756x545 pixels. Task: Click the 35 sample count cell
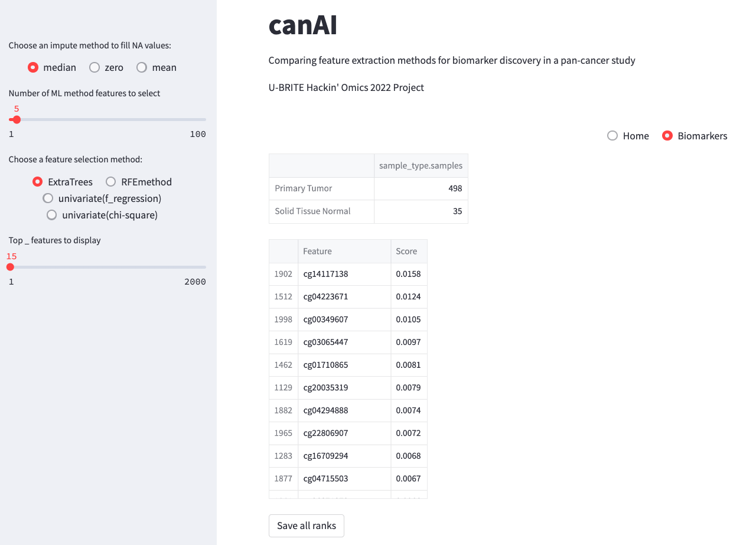[421, 211]
